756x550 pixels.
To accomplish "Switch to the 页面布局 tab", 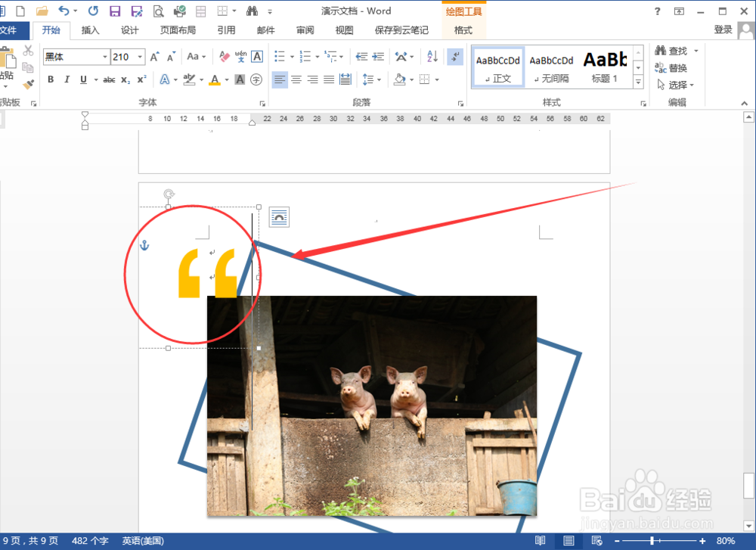I will [x=178, y=30].
